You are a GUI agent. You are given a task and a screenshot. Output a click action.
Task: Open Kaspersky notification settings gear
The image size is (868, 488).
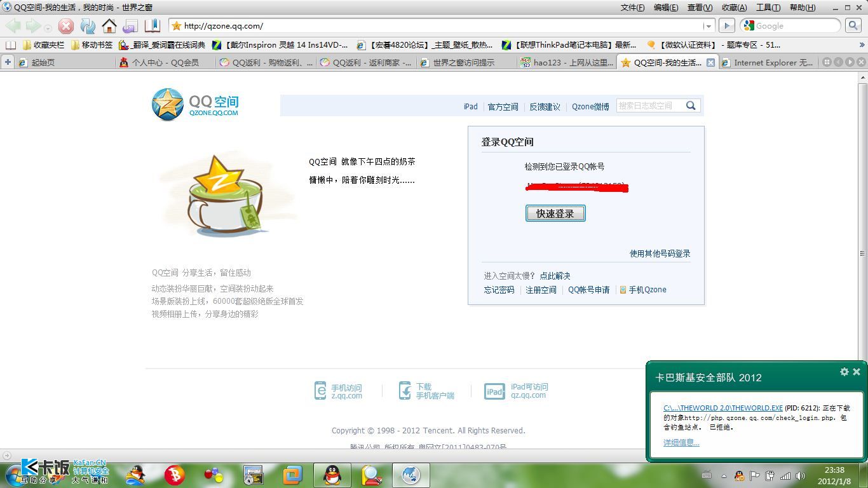click(x=844, y=372)
